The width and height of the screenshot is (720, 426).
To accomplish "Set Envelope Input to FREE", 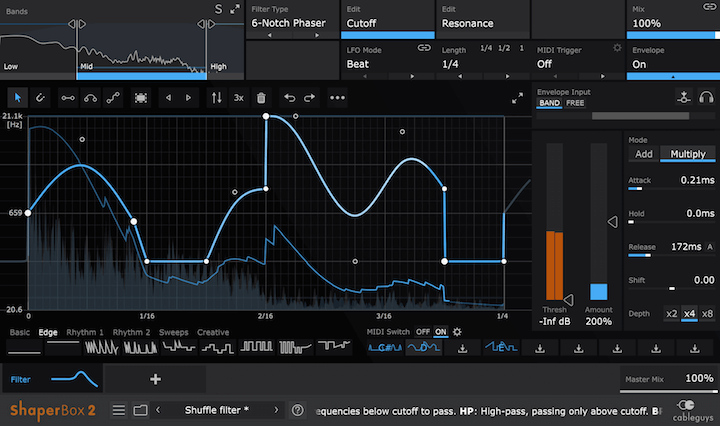I will coord(575,103).
